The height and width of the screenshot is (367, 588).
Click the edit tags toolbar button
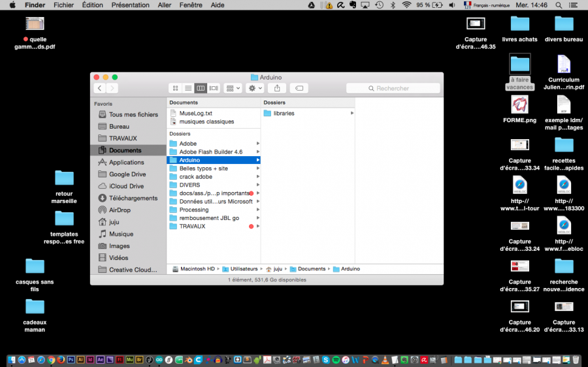pos(299,88)
